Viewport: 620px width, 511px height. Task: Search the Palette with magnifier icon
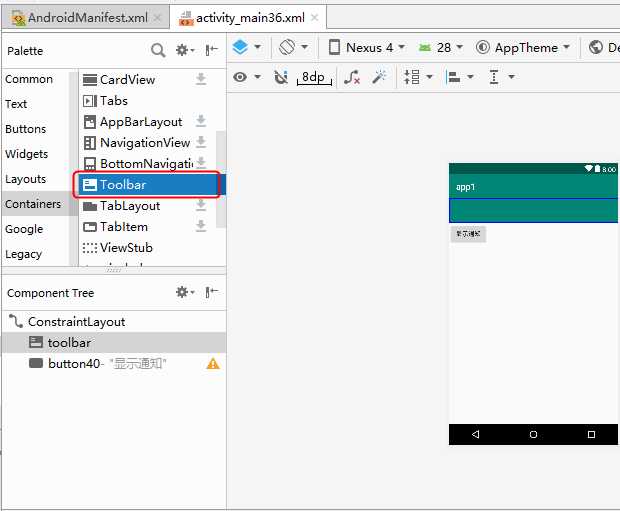pyautogui.click(x=158, y=50)
